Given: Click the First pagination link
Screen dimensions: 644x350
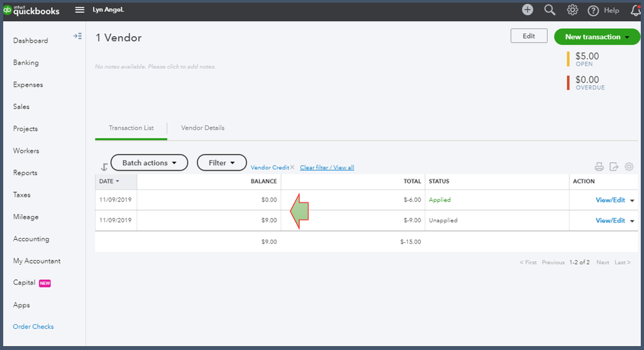Looking at the screenshot, I should (x=528, y=262).
